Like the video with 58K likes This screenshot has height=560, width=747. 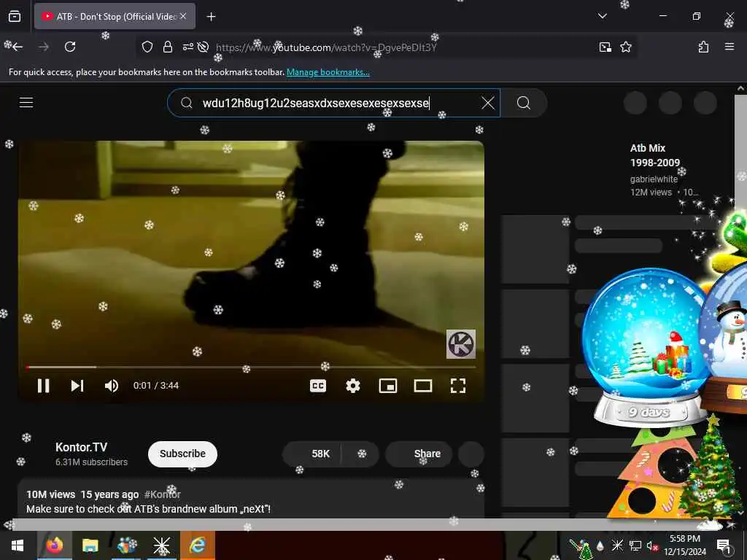(312, 454)
